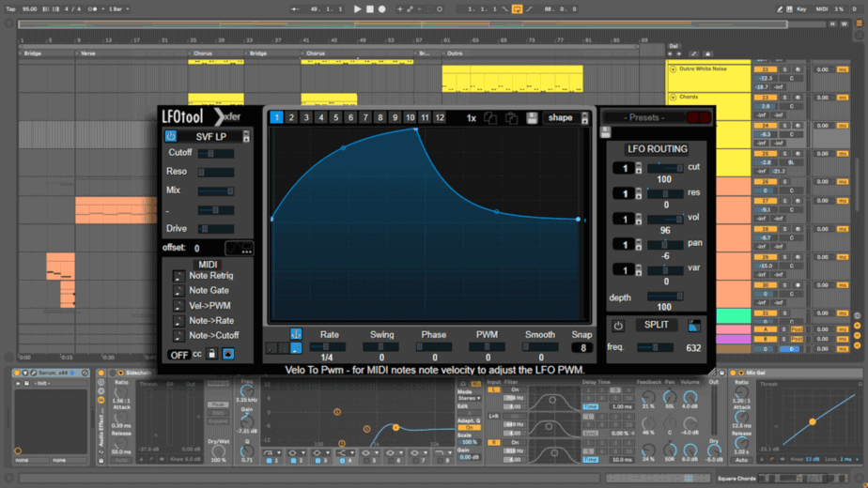Screen dimensions: 868x488
Task: Select the blue highlighted rate mode button
Action: pyautogui.click(x=296, y=348)
